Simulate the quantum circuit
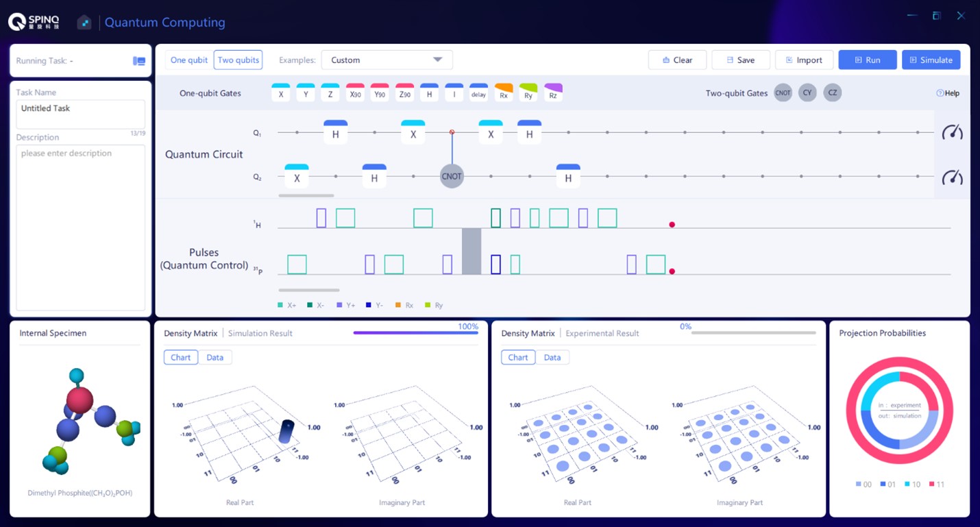This screenshot has width=980, height=527. (x=931, y=60)
